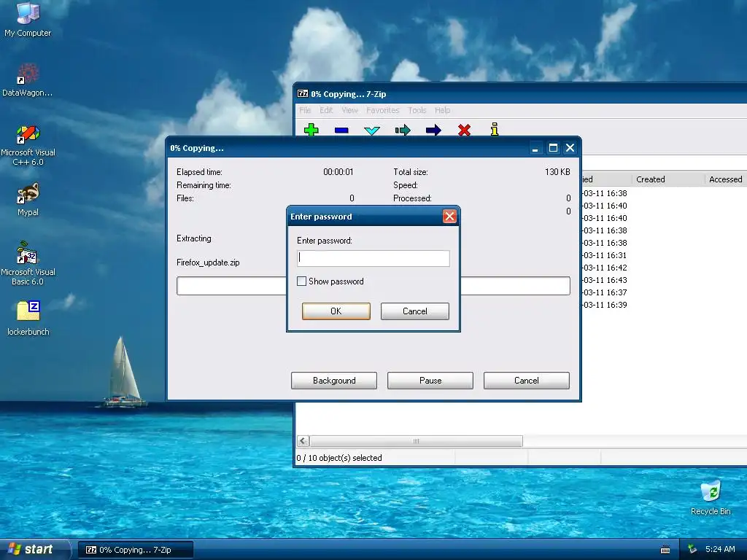Viewport: 747px width, 560px height.
Task: Click the 130 KB total size value
Action: 557,172
